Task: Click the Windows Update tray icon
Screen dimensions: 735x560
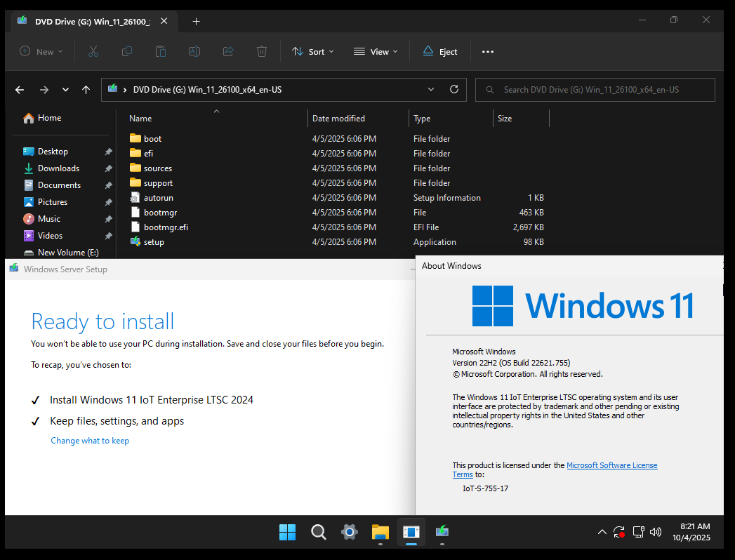Action: click(619, 532)
